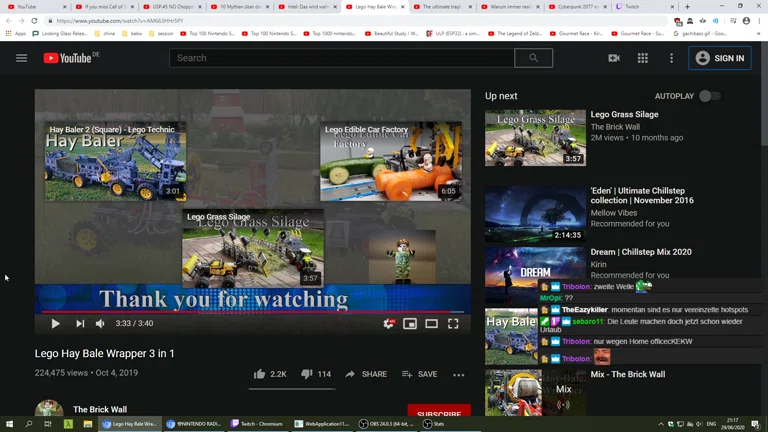Open Mix - The Brick Wall playlist
Image resolution: width=768 pixels, height=432 pixels.
pyautogui.click(x=627, y=374)
